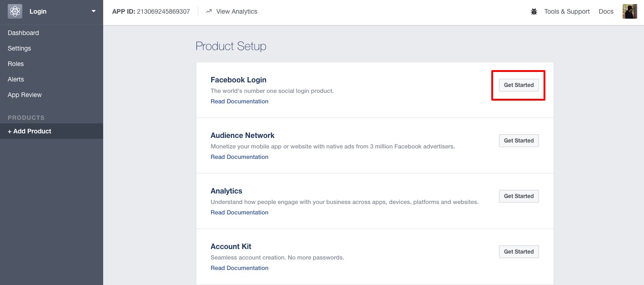Viewport: 644px width, 285px height.
Task: Go to Docs in the top bar
Action: coord(606,11)
